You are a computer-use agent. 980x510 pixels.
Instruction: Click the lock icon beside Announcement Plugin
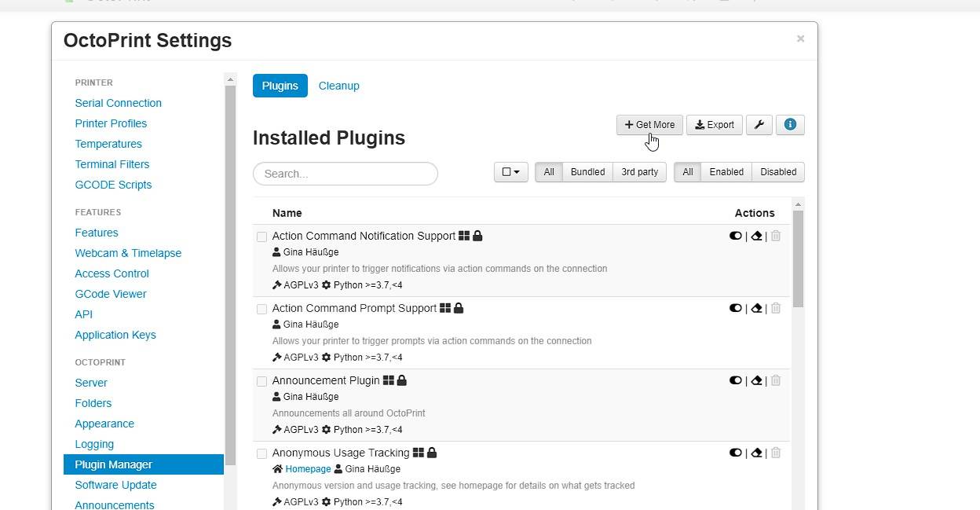[x=402, y=380]
